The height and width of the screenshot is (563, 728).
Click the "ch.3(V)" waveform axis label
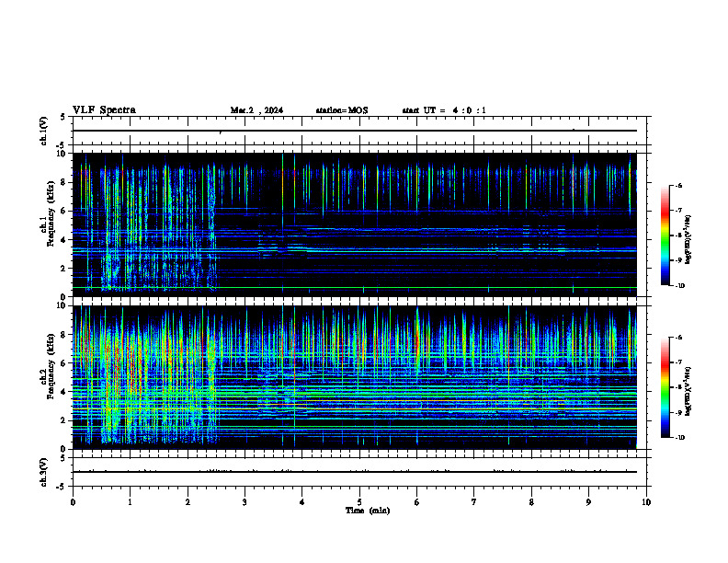point(44,472)
